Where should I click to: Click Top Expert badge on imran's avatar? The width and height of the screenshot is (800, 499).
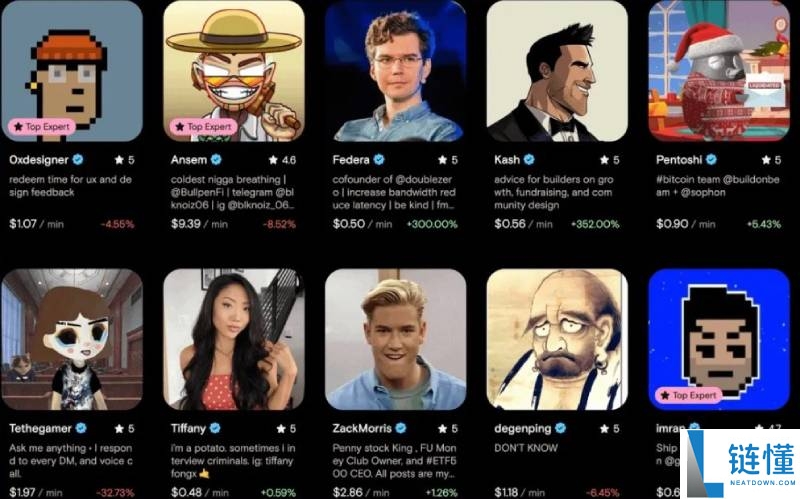pos(689,396)
